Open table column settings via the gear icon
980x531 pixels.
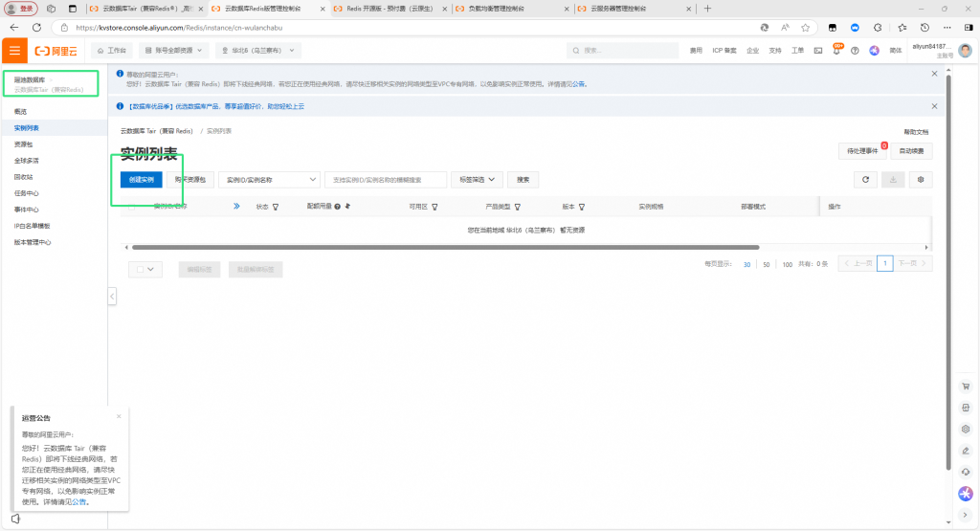coord(921,179)
